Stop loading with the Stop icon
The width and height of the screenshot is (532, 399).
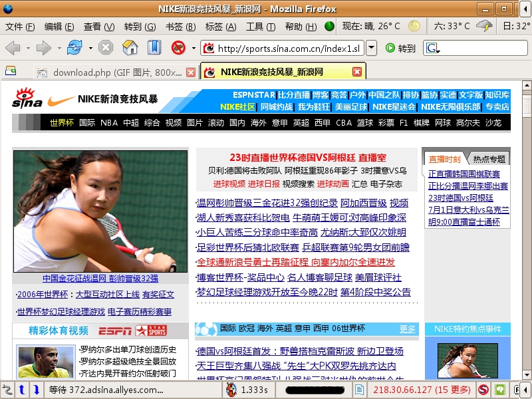(106, 47)
